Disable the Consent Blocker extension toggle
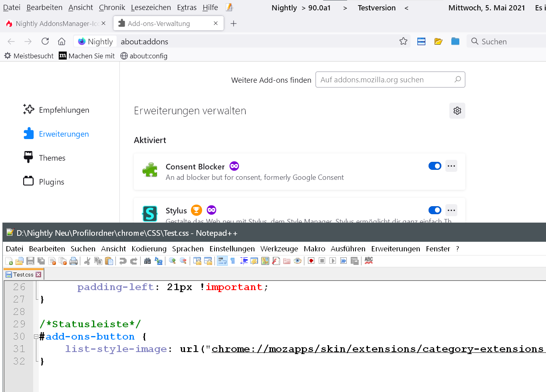Screen dimensions: 546x392 coord(435,166)
